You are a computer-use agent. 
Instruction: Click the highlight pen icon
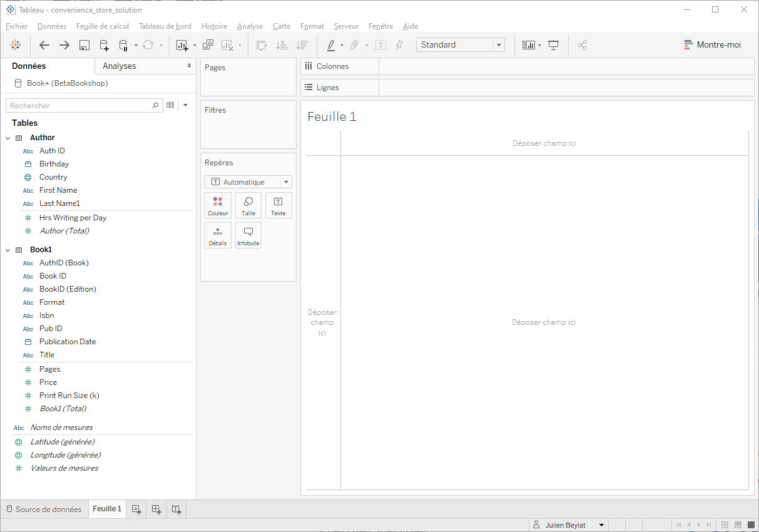point(331,45)
